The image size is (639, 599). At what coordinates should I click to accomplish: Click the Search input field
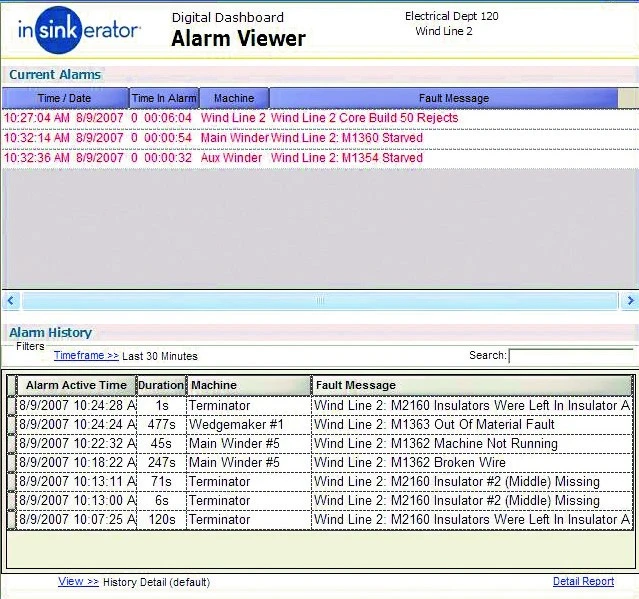point(571,356)
